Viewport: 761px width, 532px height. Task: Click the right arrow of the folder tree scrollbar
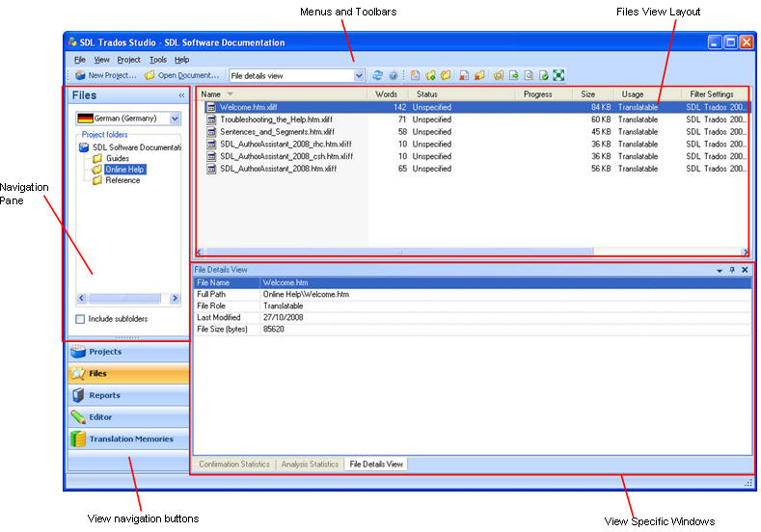[175, 298]
